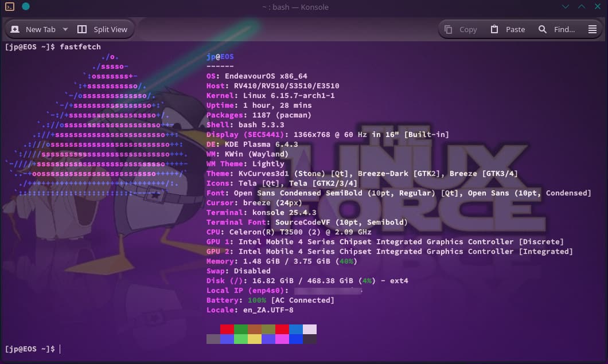Activate Split View in the toolbar
The height and width of the screenshot is (364, 608).
[102, 29]
